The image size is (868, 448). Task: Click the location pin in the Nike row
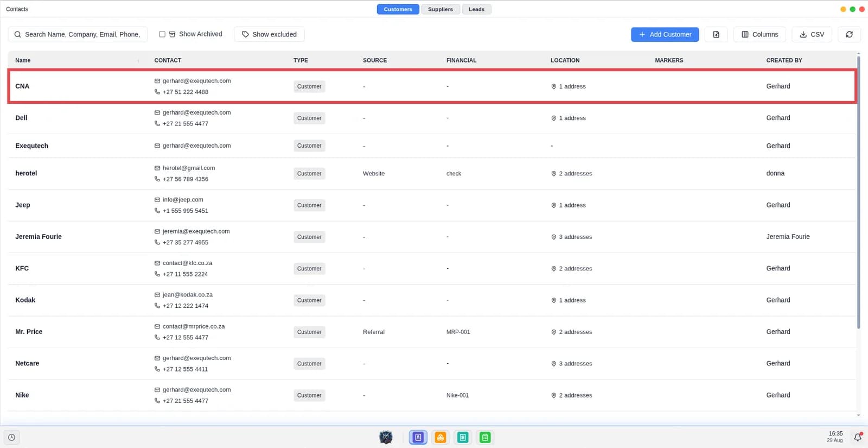tap(554, 395)
